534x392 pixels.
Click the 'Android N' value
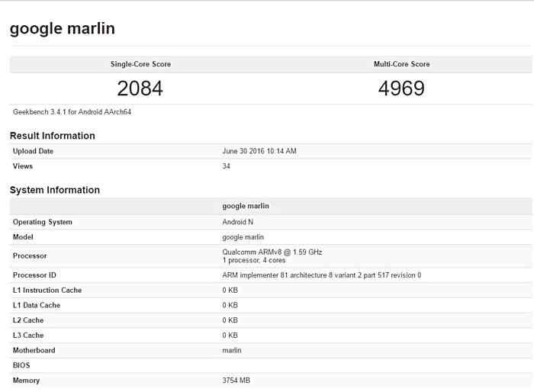238,222
